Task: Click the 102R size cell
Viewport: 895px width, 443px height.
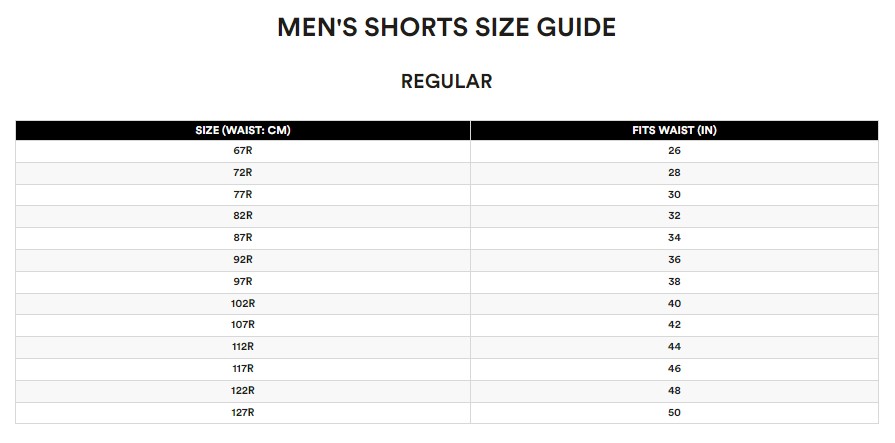Action: [x=243, y=303]
